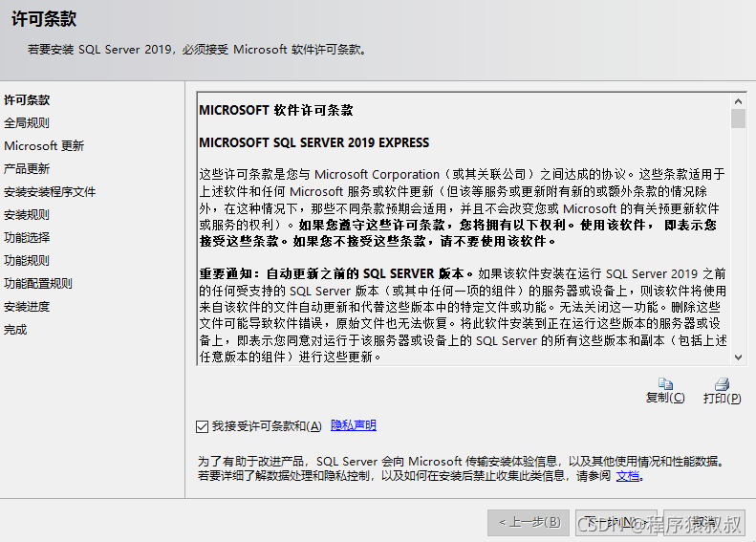Click the 上一步(B) back button
The width and height of the screenshot is (756, 542).
(529, 522)
